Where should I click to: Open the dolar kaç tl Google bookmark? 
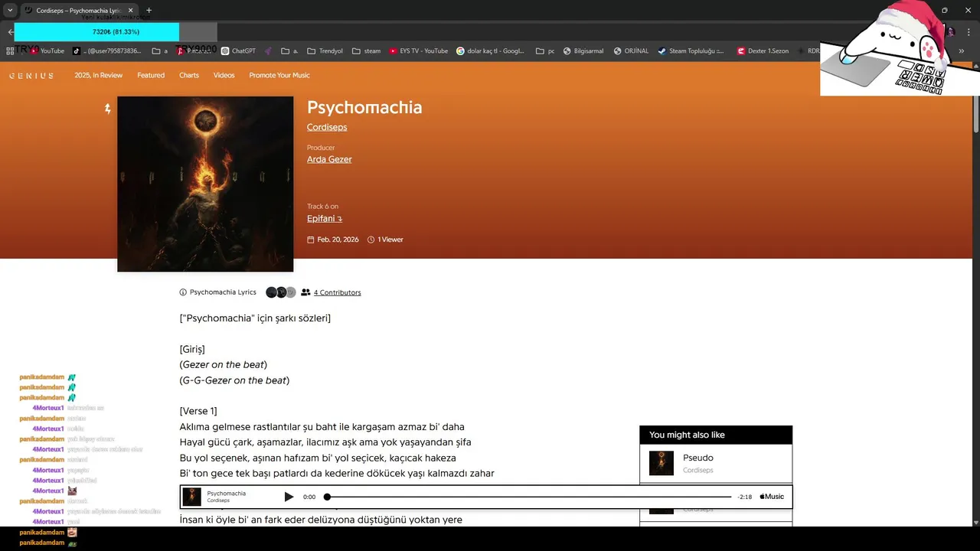491,51
